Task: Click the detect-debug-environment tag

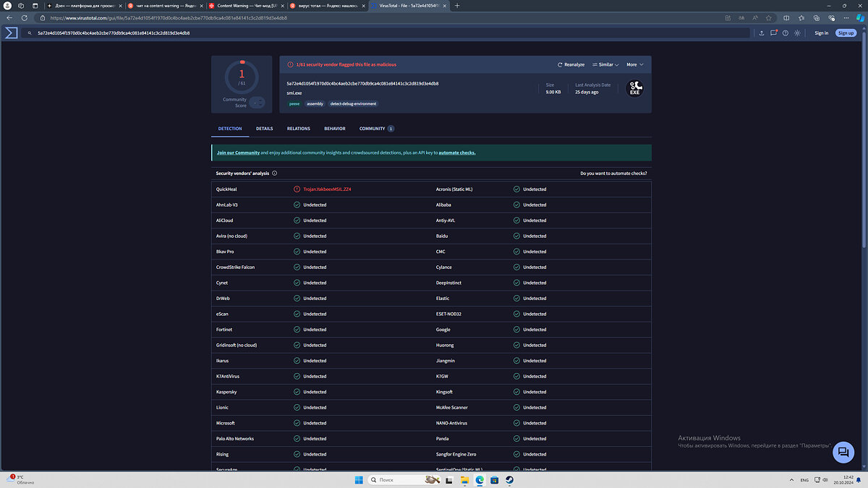Action: [353, 103]
